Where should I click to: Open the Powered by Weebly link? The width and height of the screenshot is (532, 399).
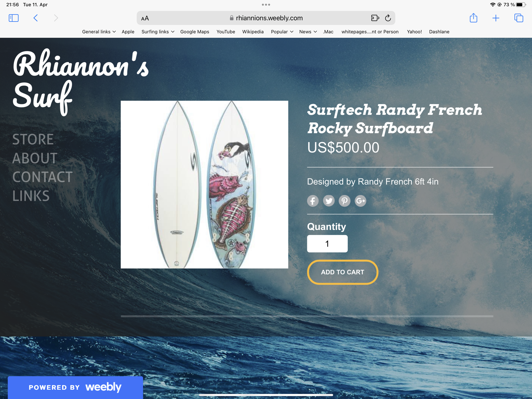coord(75,387)
